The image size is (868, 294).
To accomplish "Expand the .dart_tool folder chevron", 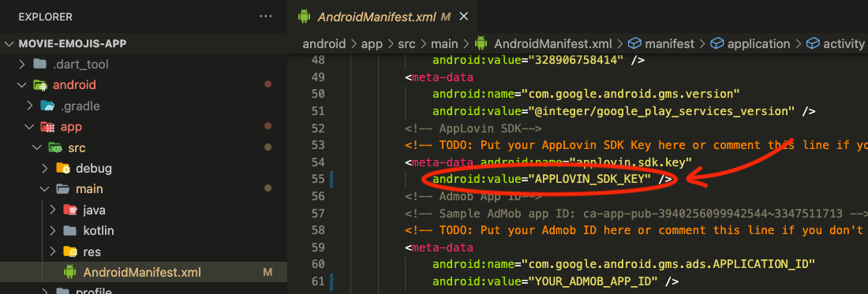I will [22, 65].
